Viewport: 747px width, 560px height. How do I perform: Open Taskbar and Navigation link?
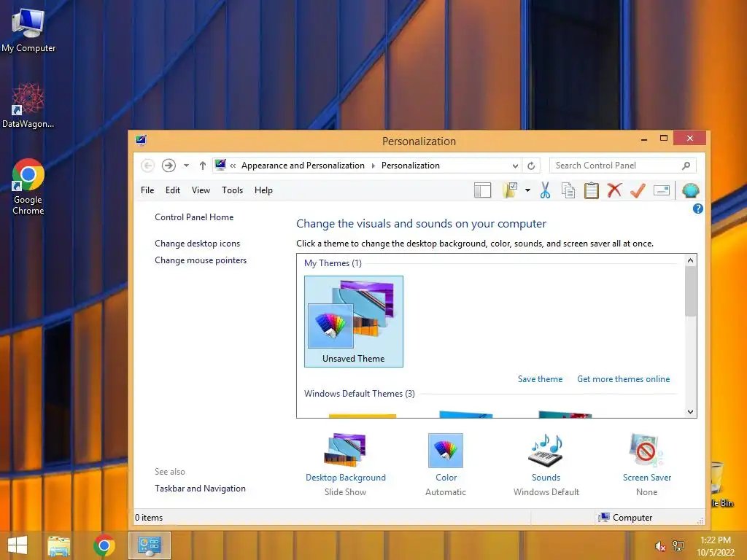pyautogui.click(x=200, y=488)
